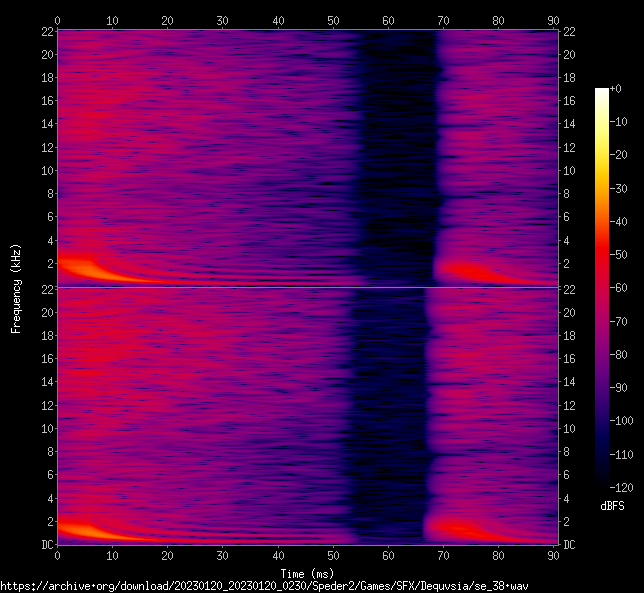
Task: Click the DC label on the bottom-right frequency axis
Action: click(569, 545)
